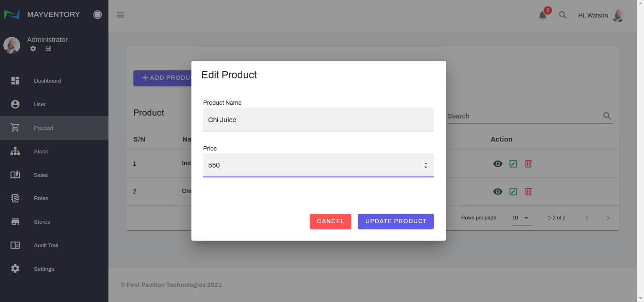Click the search magnifier in product table
Viewport: 644px width, 302px height.
tap(607, 116)
